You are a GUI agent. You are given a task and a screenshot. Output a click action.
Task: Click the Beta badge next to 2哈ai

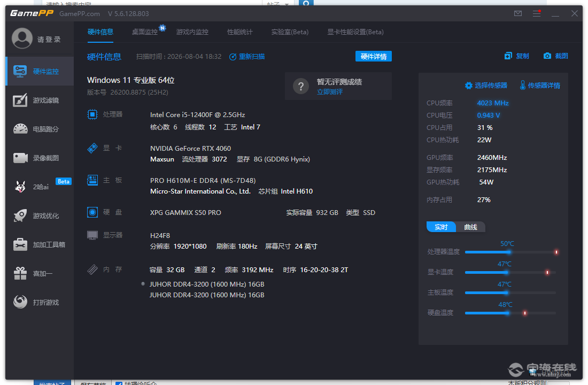[x=64, y=181]
